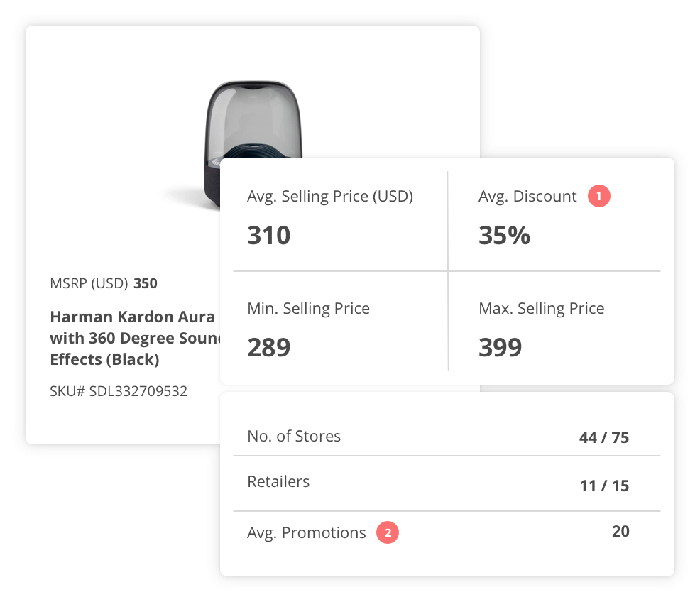Select the average promotions value 20
Screen dimensions: 700x602
[x=620, y=531]
